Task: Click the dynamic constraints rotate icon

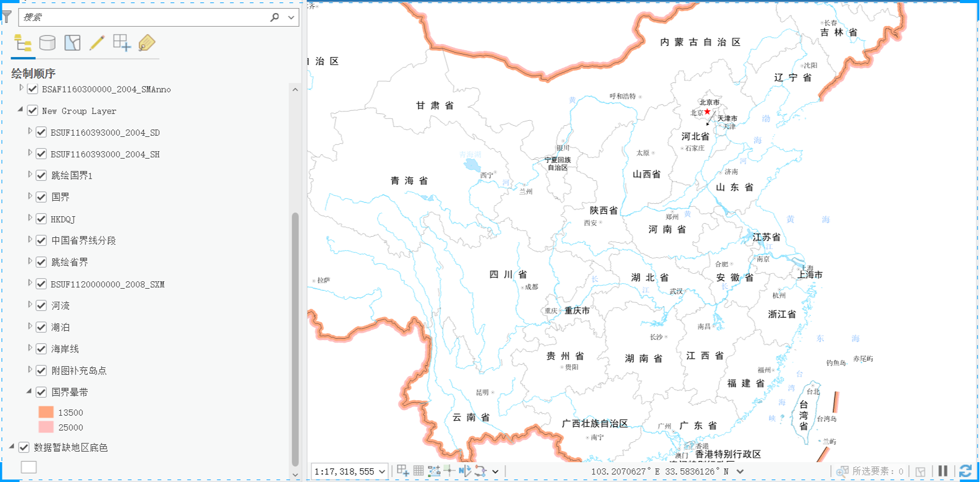Action: [480, 471]
